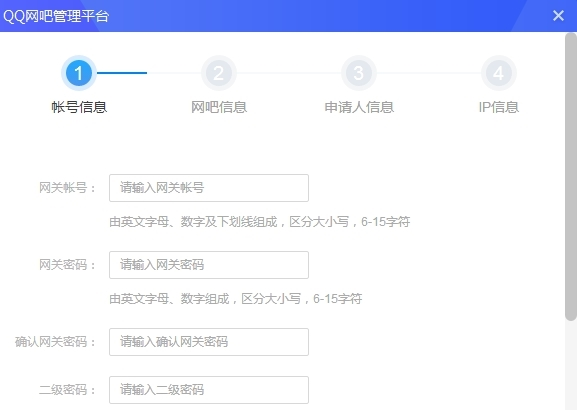The height and width of the screenshot is (410, 578).
Task: Click the step 3 circle icon
Action: click(x=359, y=73)
